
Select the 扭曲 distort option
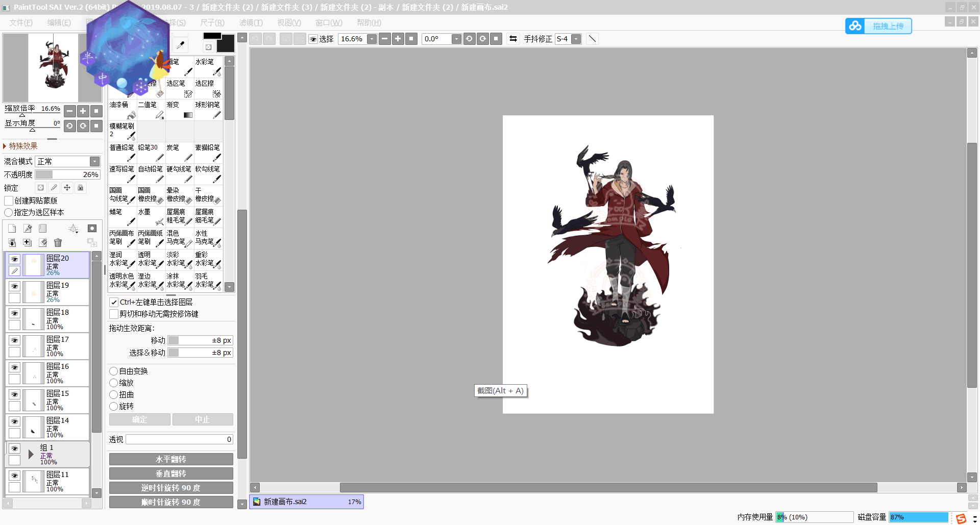[x=114, y=394]
